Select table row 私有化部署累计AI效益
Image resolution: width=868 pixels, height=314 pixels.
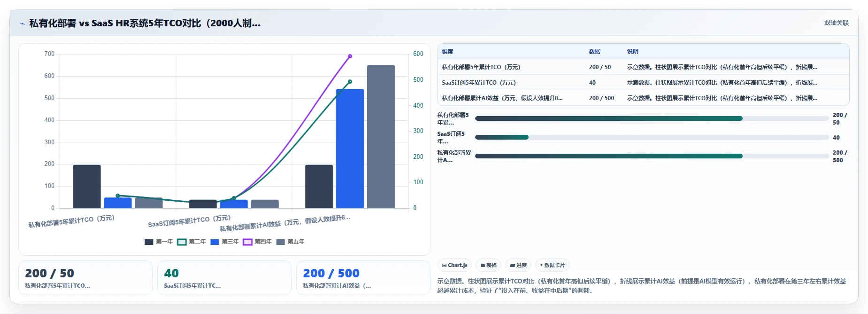point(643,98)
